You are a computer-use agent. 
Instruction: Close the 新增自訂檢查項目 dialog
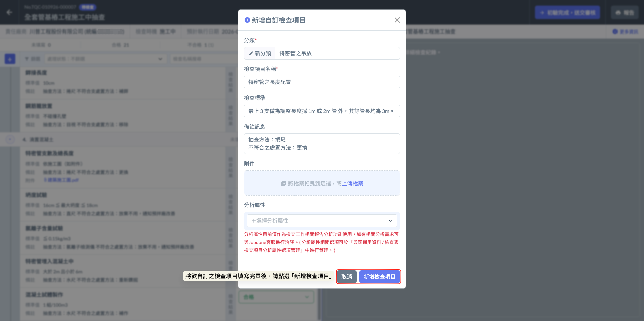(397, 20)
